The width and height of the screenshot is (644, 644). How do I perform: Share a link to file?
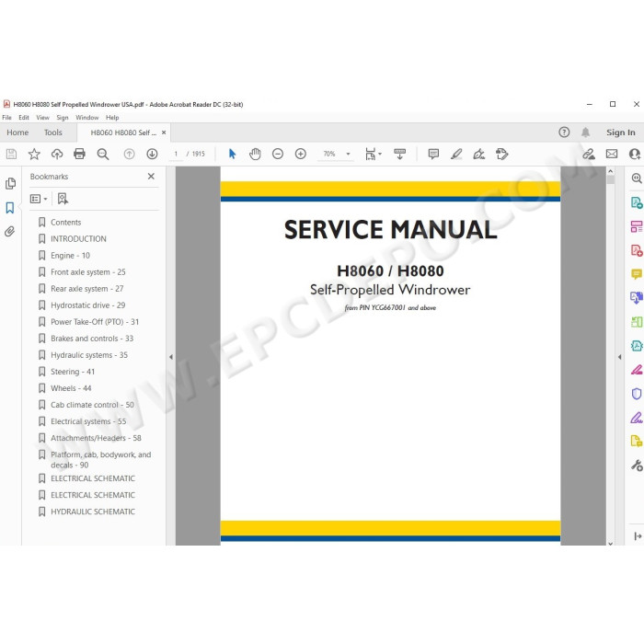(589, 154)
